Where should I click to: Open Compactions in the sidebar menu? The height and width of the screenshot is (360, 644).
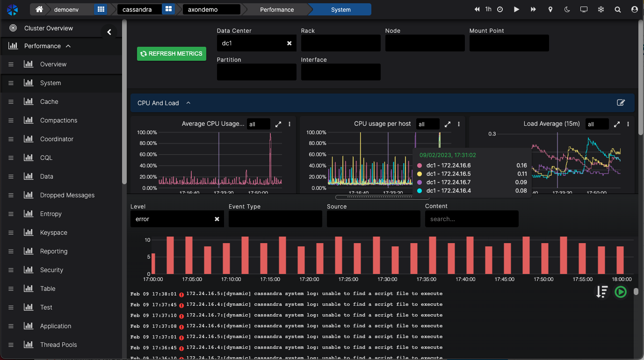coord(58,120)
